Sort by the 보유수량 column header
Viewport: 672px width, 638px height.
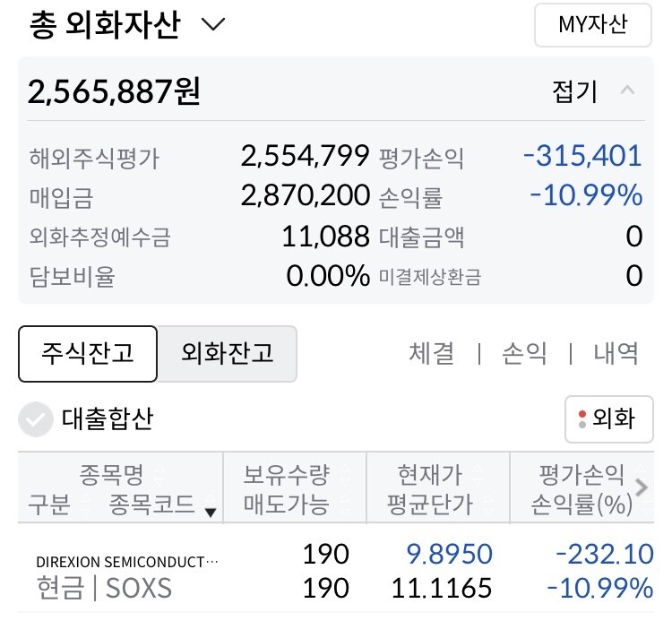point(287,474)
